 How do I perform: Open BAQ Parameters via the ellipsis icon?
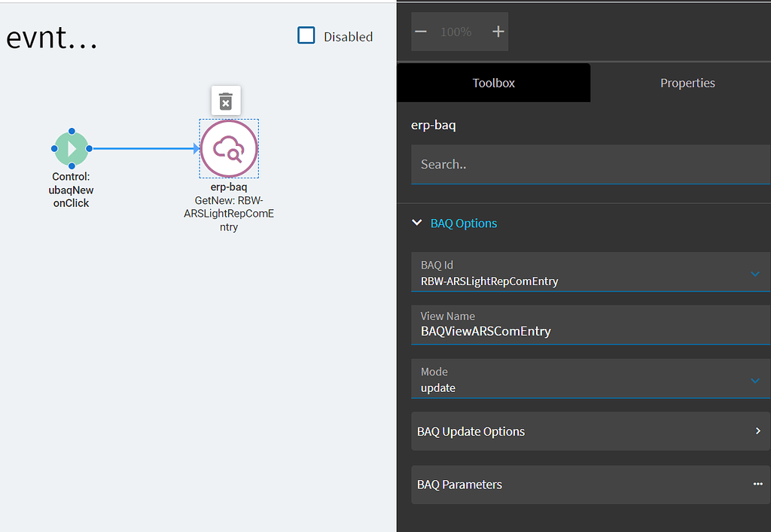pyautogui.click(x=757, y=485)
